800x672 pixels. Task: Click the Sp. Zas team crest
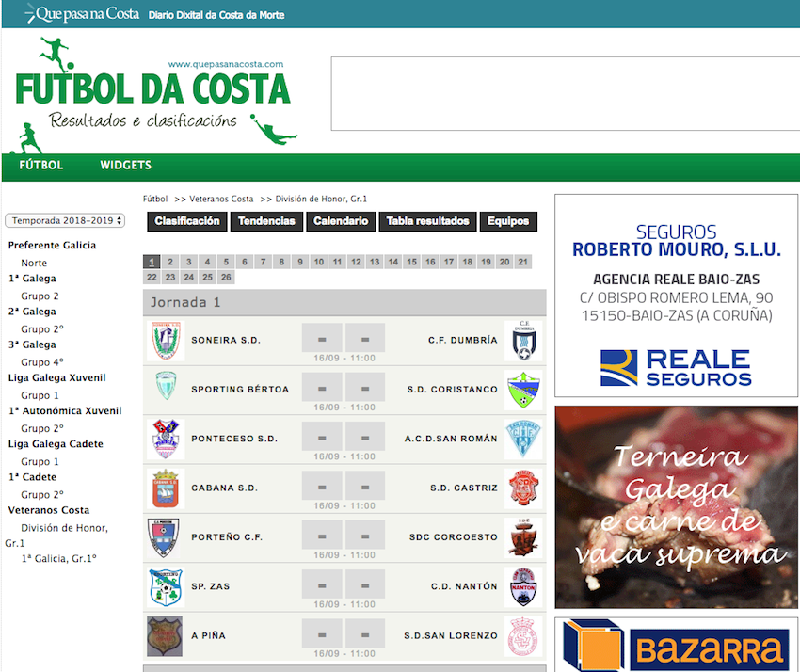pyautogui.click(x=165, y=586)
